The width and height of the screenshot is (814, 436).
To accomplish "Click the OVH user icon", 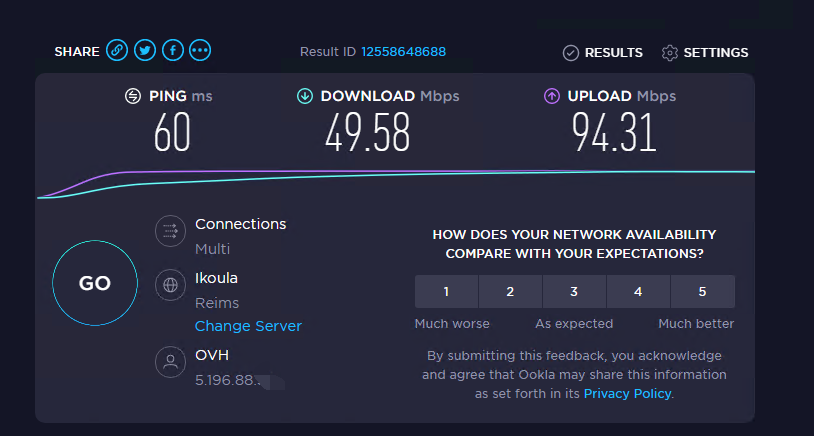I will coord(170,362).
